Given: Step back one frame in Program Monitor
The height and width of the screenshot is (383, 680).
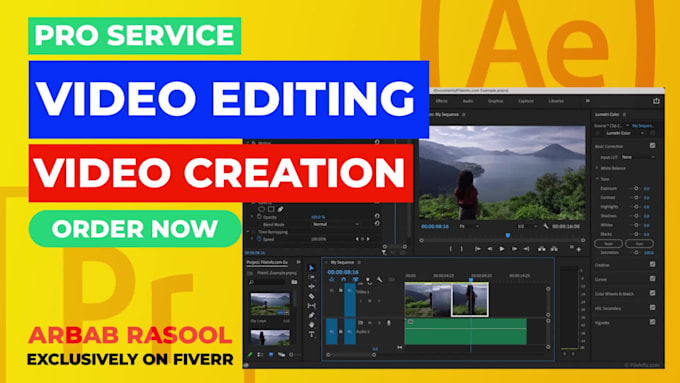Looking at the screenshot, I should point(490,249).
